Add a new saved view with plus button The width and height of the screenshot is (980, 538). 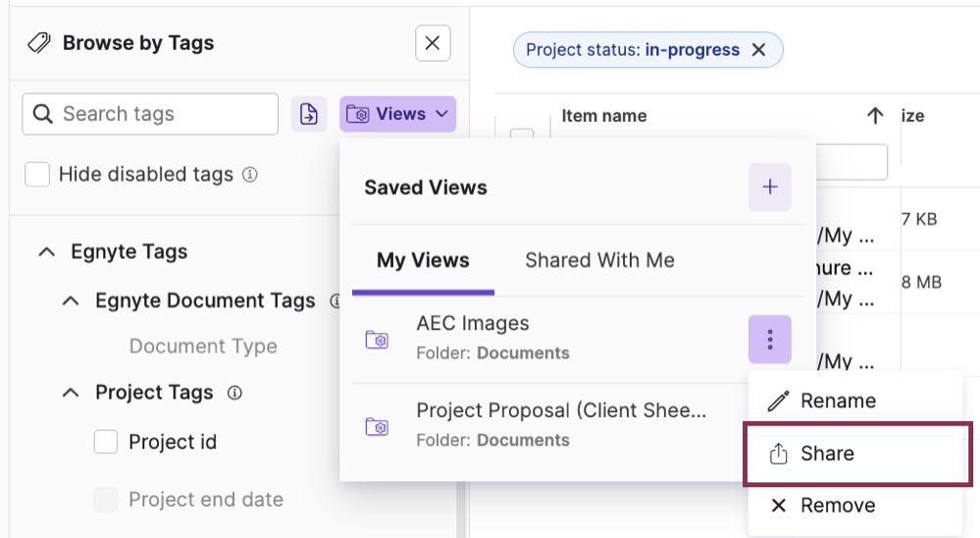click(770, 188)
